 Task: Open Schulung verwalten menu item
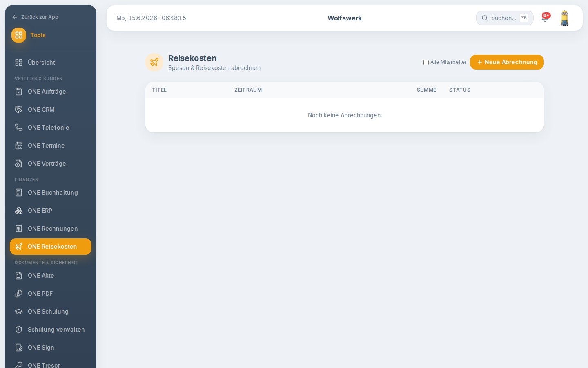pyautogui.click(x=51, y=330)
